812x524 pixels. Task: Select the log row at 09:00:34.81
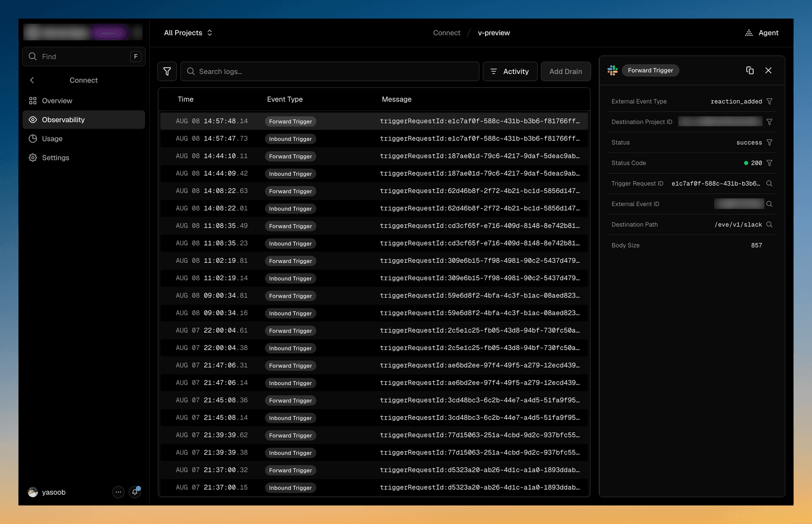point(374,295)
